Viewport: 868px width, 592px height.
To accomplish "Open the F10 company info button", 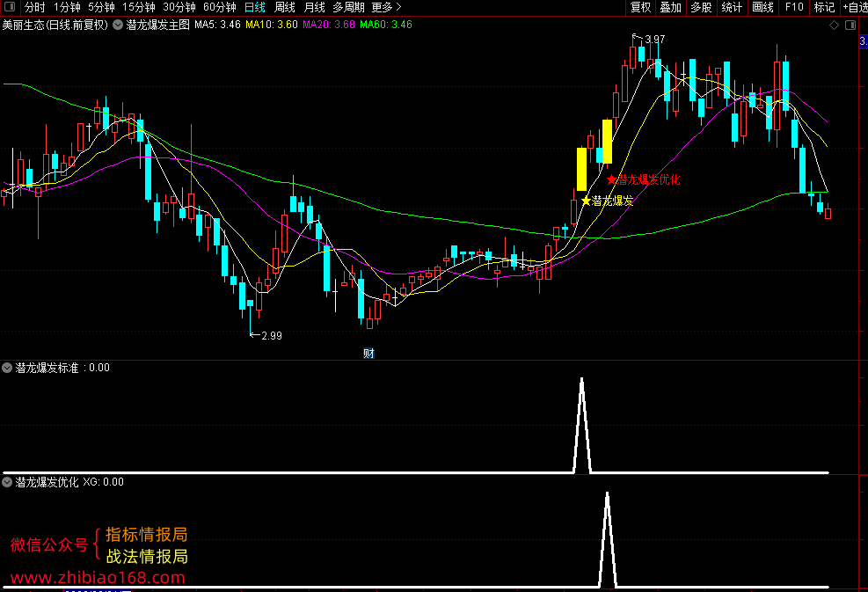I will click(794, 7).
